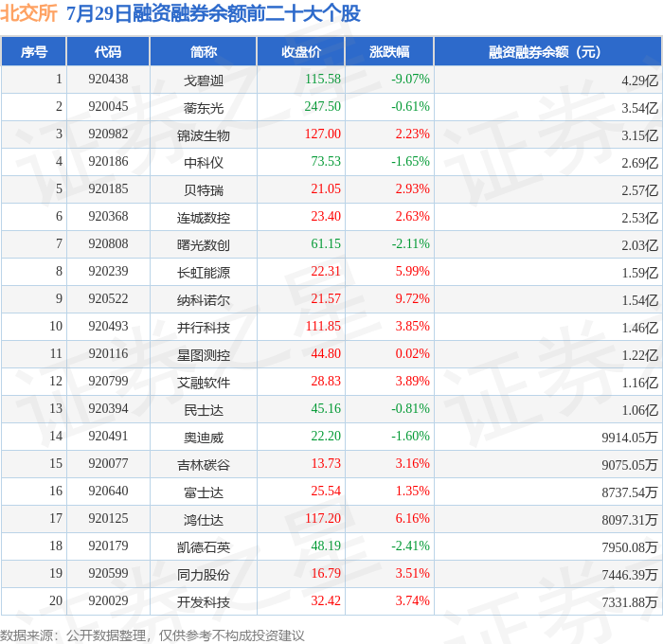
Task: Click the 9.72% change for 纳科诺尔
Action: coord(412,298)
